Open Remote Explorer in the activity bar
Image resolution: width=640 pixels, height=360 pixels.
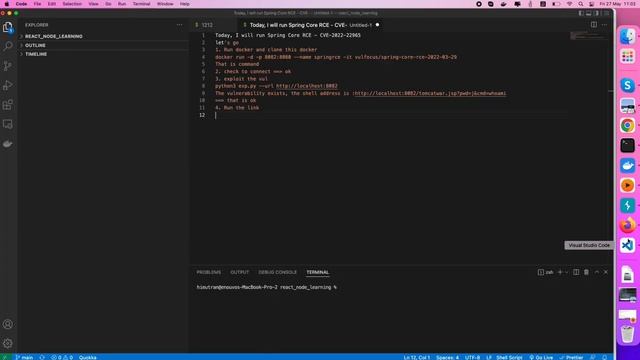tap(8, 124)
